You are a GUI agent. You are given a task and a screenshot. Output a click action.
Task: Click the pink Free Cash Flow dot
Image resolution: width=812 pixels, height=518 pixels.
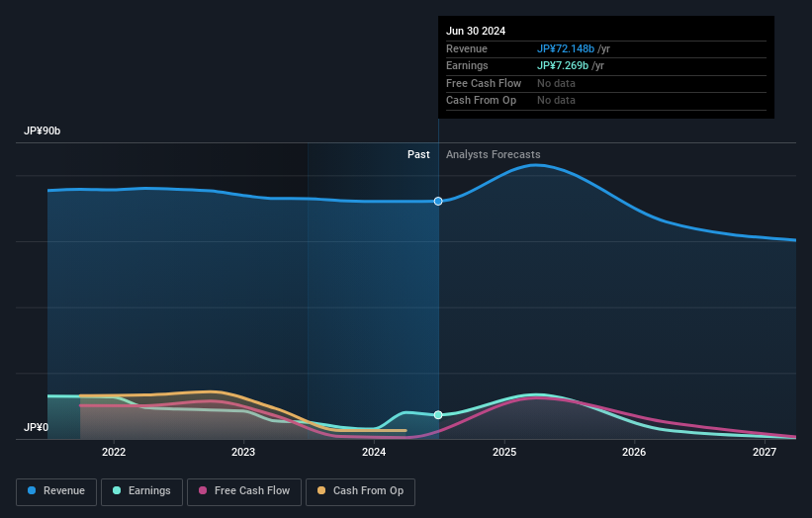(203, 490)
